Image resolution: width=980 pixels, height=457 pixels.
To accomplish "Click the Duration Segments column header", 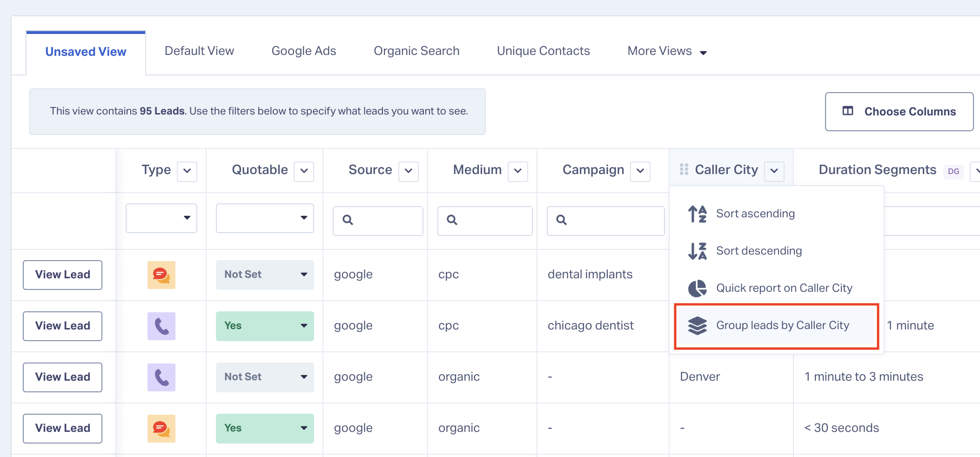I will pos(877,170).
